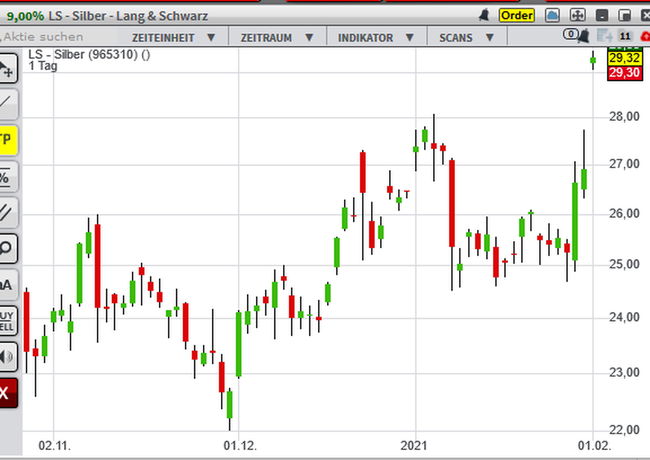Select the magnifier zoom tool

(7, 248)
